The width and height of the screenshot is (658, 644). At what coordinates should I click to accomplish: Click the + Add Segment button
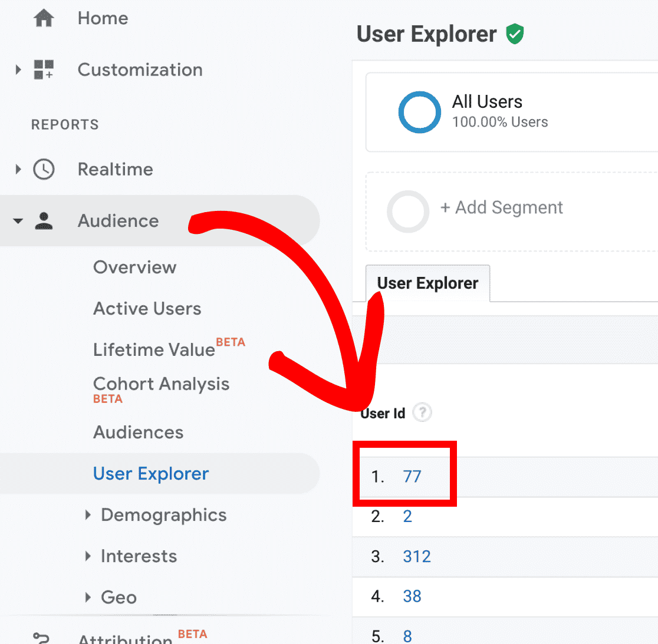coord(502,207)
